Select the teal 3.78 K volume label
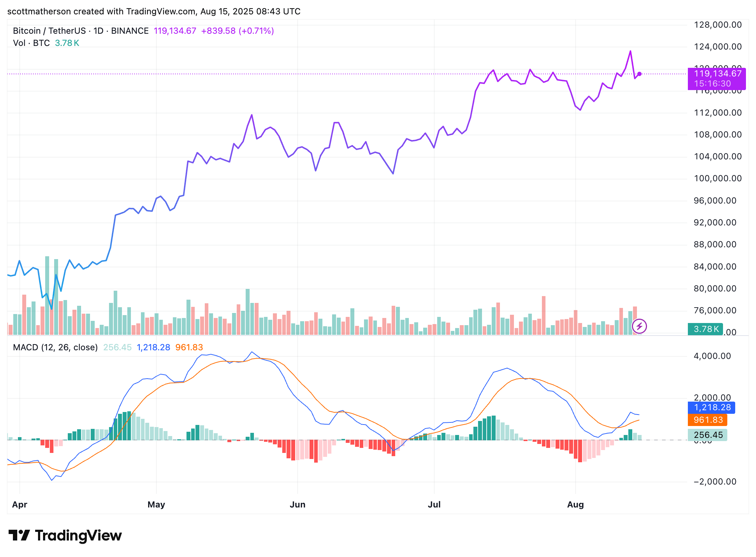756x557 pixels. [x=705, y=329]
